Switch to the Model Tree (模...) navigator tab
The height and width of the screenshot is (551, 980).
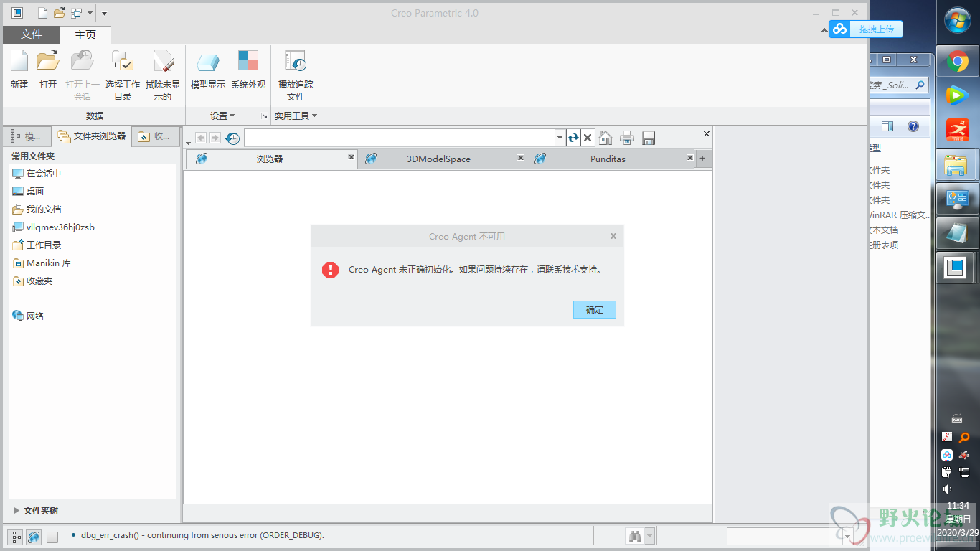click(27, 136)
